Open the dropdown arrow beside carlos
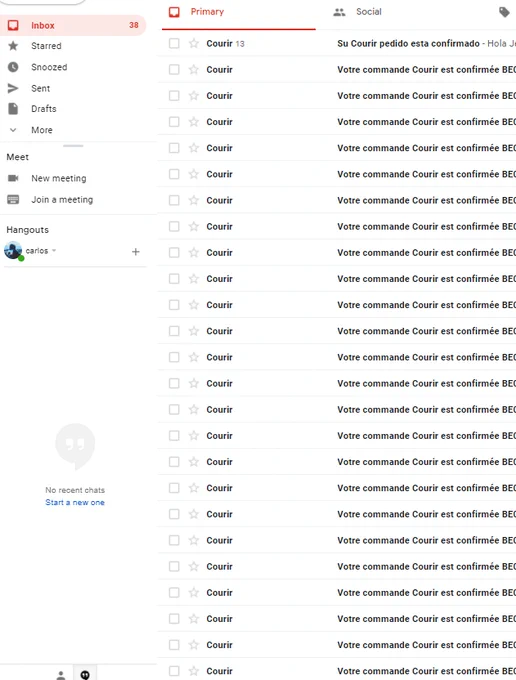The height and width of the screenshot is (680, 516). pos(54,250)
